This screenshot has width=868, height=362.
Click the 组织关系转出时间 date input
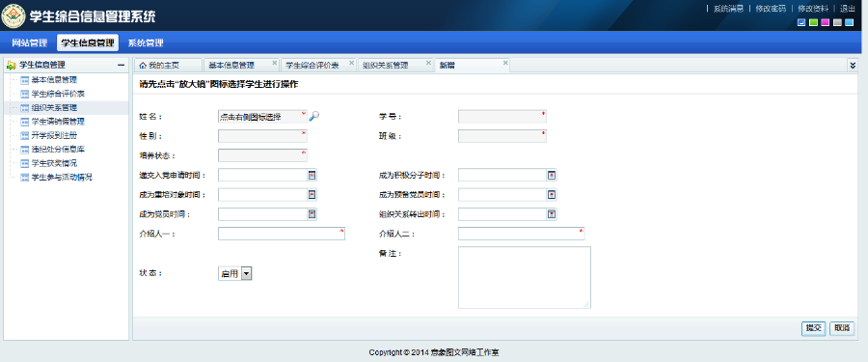[502, 214]
